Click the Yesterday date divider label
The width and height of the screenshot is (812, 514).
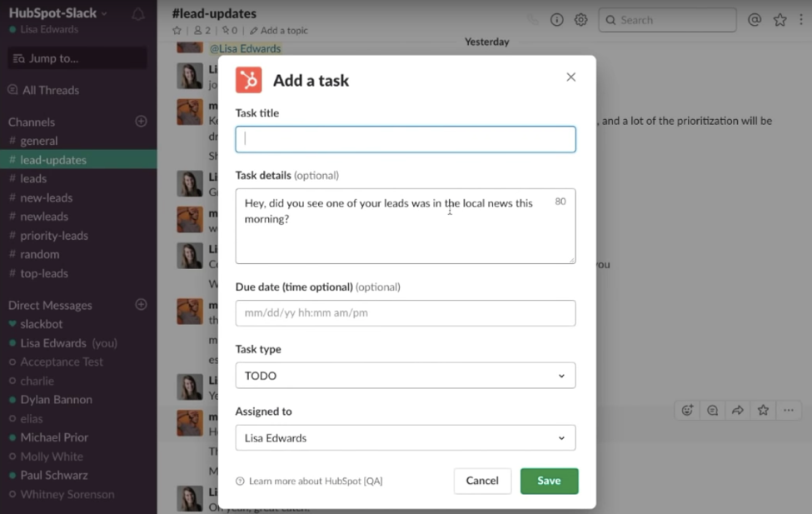487,42
